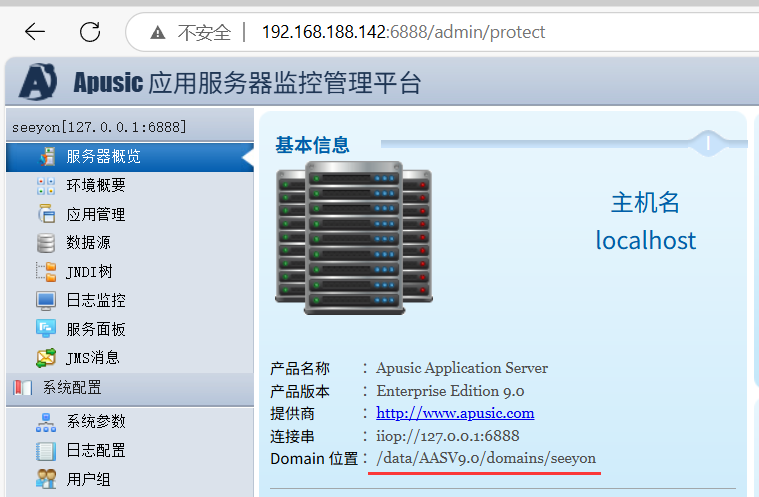759x497 pixels.
Task: Click the iiop://127.0.0.1:6888 connection string
Action: [448, 436]
